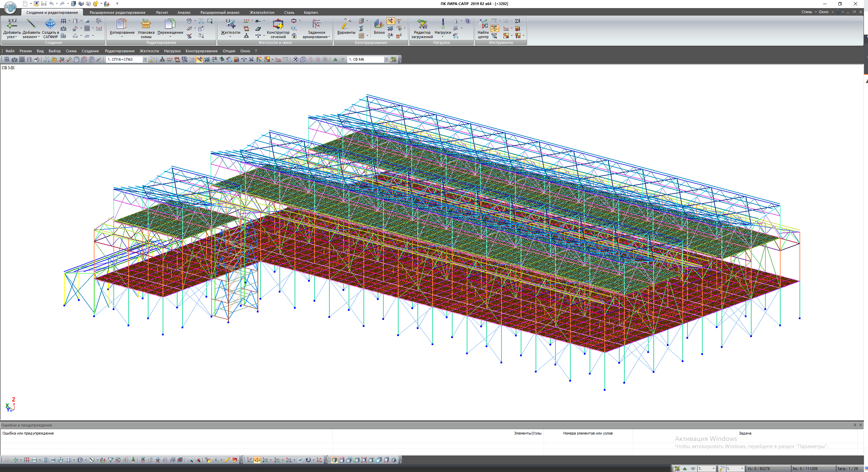This screenshot has width=868, height=472.
Task: Click Найти центр tool icon
Action: tap(483, 24)
